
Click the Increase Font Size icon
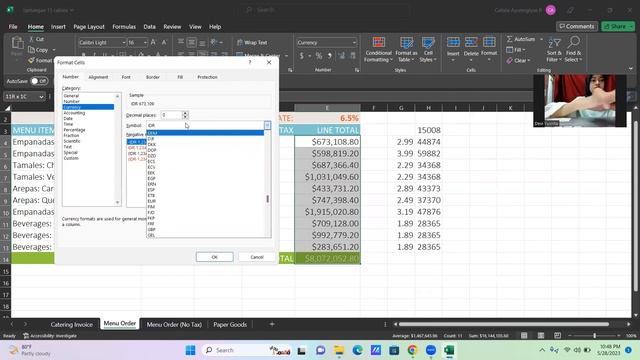[153, 42]
